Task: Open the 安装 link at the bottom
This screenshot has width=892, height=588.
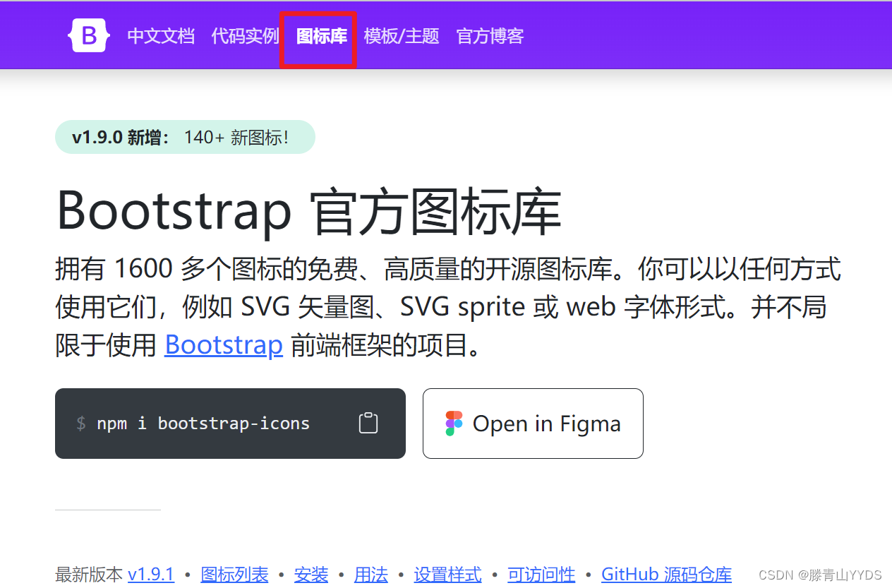Action: 311,575
